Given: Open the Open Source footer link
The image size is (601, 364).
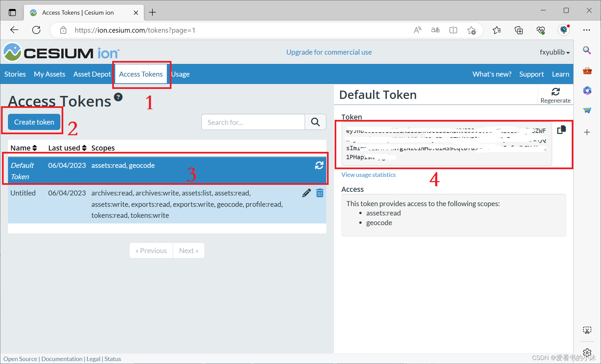Looking at the screenshot, I should (x=20, y=359).
